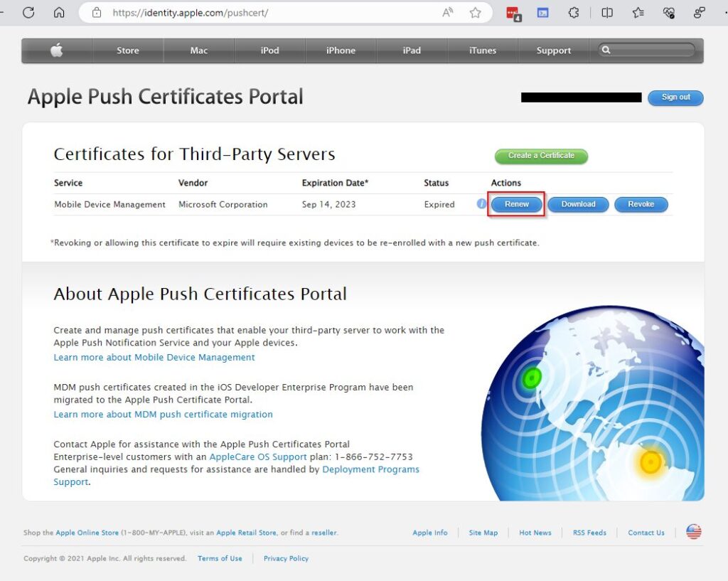The width and height of the screenshot is (728, 581).
Task: Click the Create a Certificate button
Action: [x=541, y=156]
